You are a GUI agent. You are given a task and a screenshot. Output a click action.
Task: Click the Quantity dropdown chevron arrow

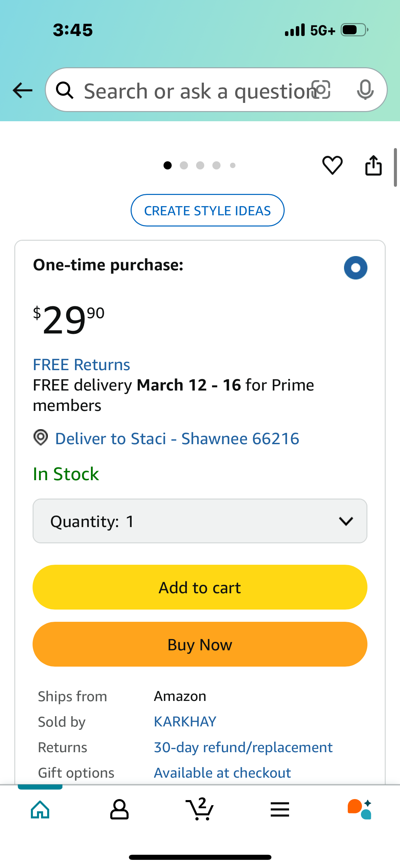(x=346, y=521)
